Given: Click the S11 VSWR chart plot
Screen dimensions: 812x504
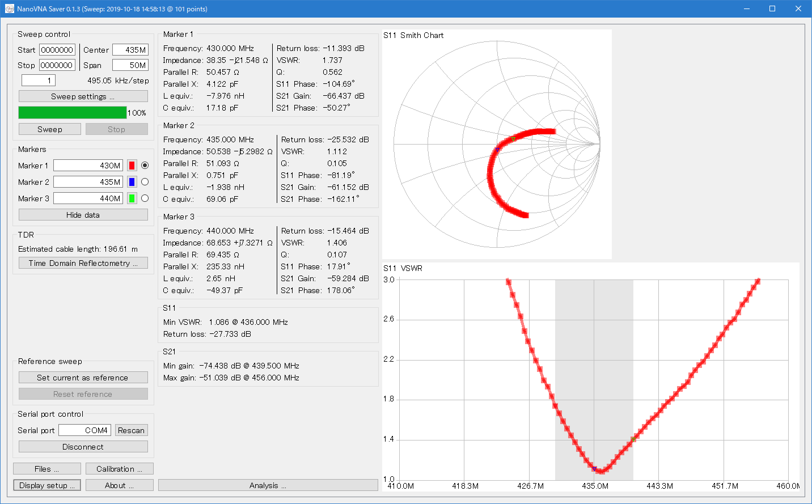Looking at the screenshot, I should pyautogui.click(x=591, y=376).
